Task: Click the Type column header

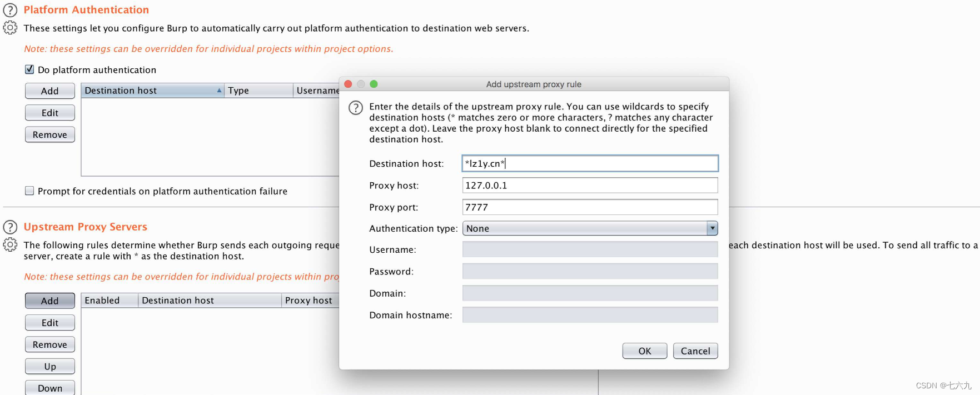Action: [x=258, y=91]
